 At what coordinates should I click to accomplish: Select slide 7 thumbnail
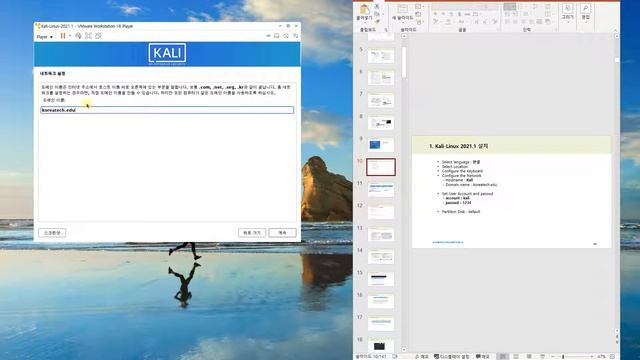click(381, 100)
